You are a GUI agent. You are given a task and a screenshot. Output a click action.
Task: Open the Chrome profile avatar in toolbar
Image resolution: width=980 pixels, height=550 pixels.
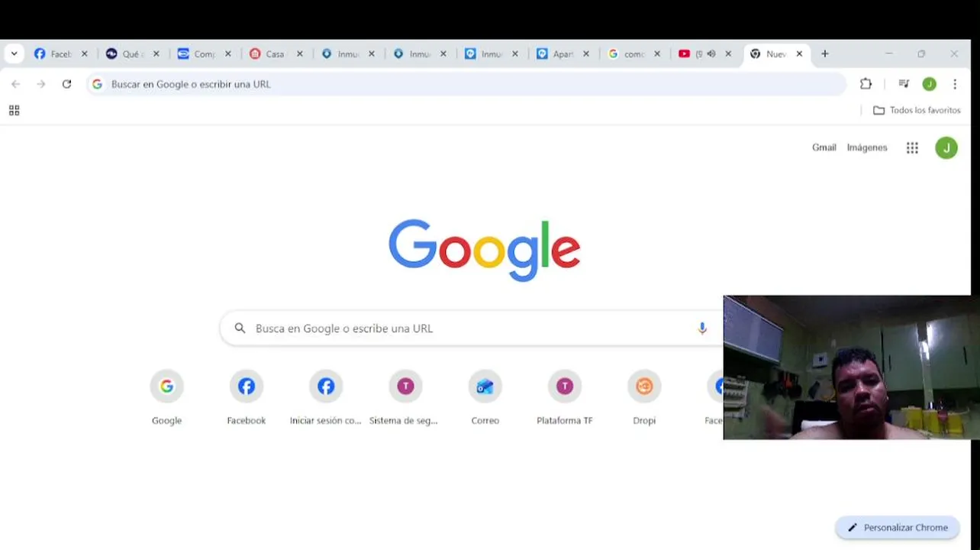coord(929,84)
